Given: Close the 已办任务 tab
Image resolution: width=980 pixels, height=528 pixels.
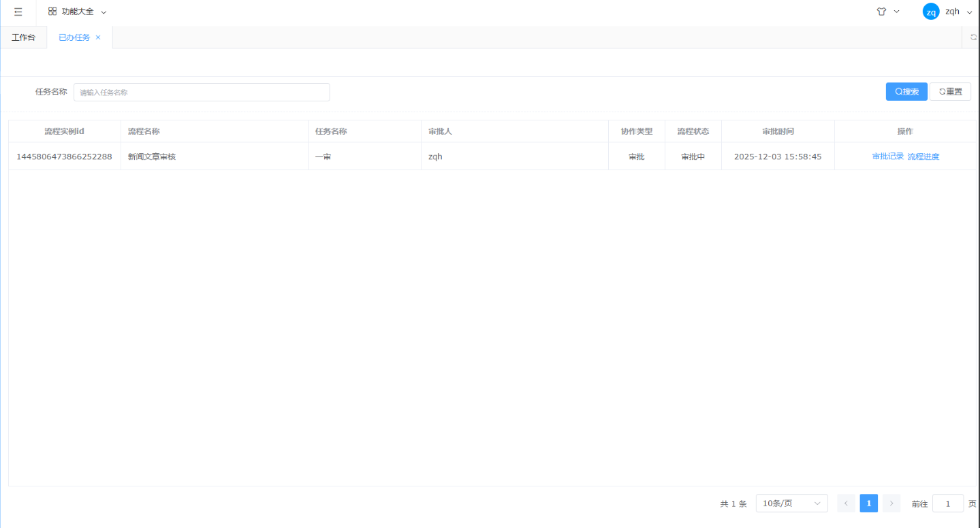Looking at the screenshot, I should click(x=98, y=37).
